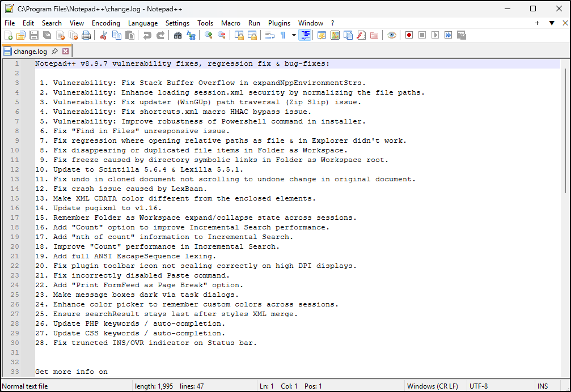The height and width of the screenshot is (392, 571).
Task: Open Find dialog via binoculars icon
Action: (x=177, y=35)
